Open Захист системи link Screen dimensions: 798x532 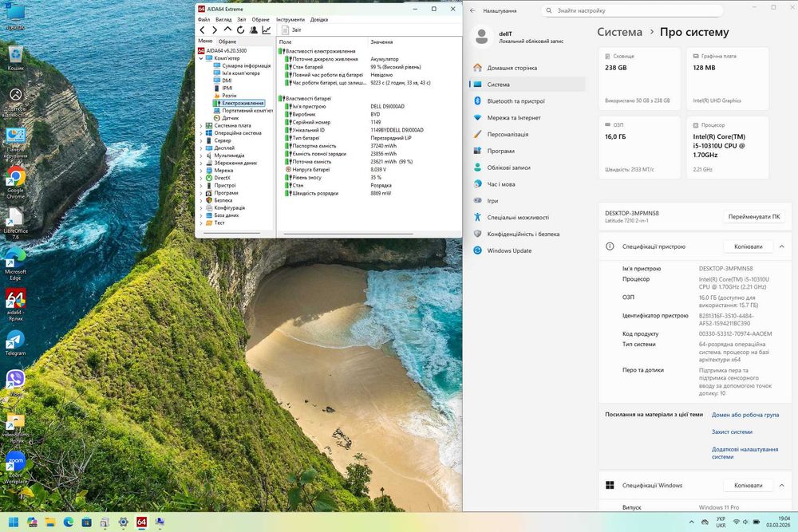[x=732, y=432]
